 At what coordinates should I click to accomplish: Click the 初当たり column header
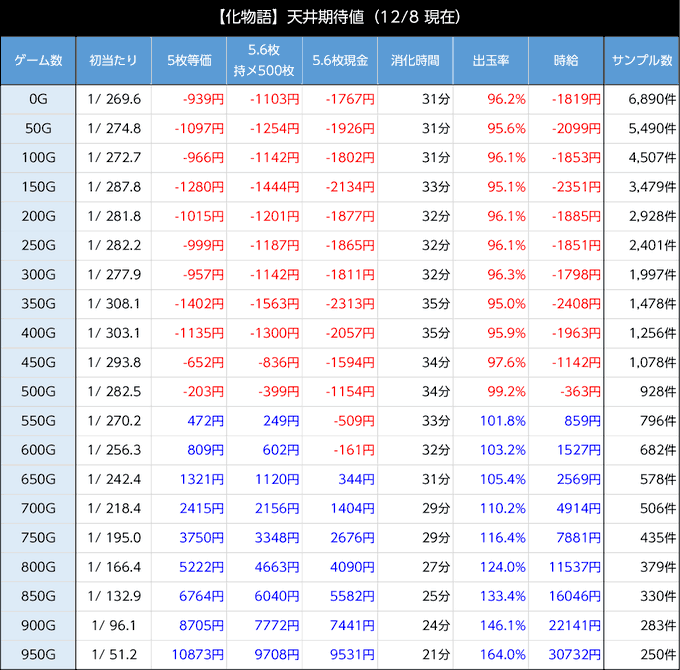click(x=114, y=61)
